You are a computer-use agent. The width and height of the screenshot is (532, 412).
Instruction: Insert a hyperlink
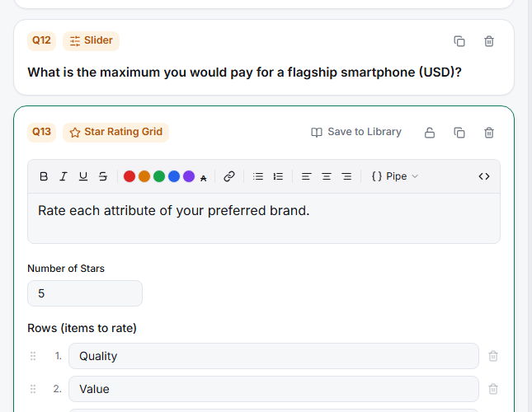coord(229,176)
